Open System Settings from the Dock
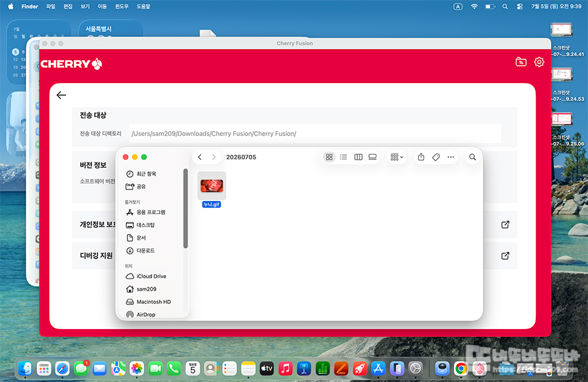Viewport: 588px width, 382px height. (415, 369)
